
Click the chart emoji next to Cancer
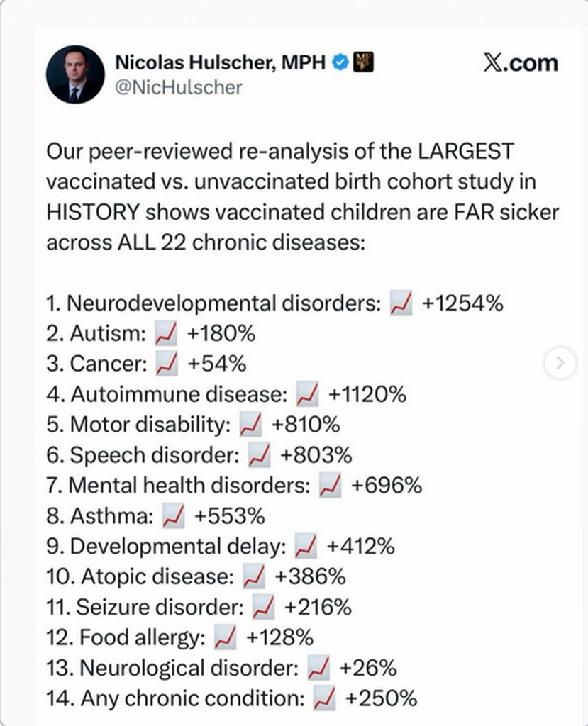tap(167, 364)
